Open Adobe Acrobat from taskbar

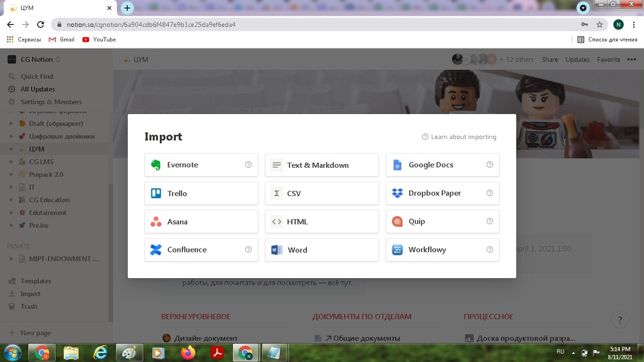click(217, 353)
